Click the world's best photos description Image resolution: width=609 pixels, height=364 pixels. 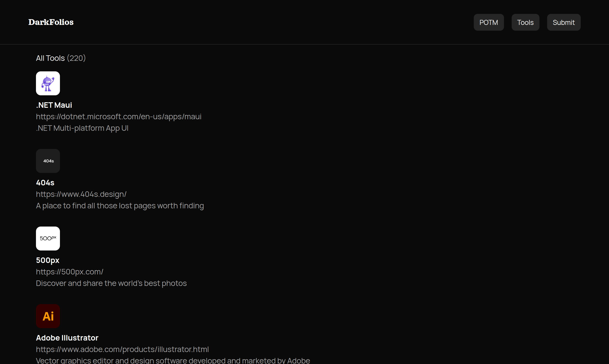coord(111,283)
